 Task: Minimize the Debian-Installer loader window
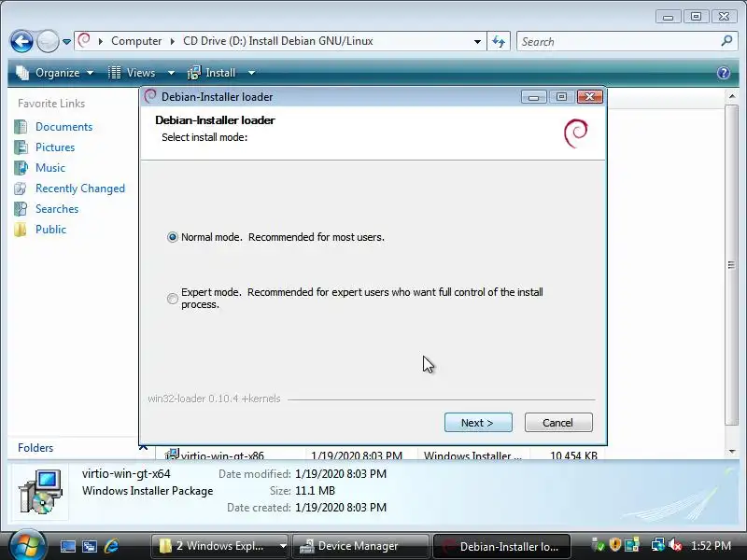pos(533,97)
